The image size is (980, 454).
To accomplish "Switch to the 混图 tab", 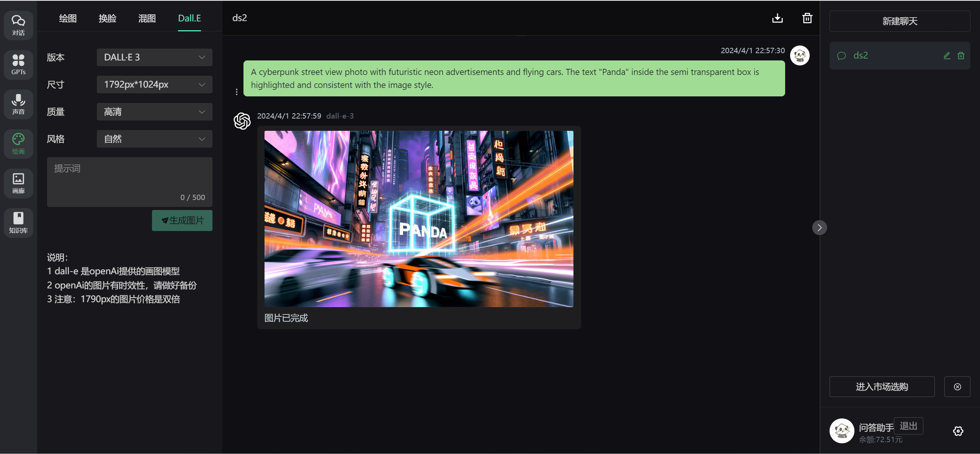I will tap(147, 18).
